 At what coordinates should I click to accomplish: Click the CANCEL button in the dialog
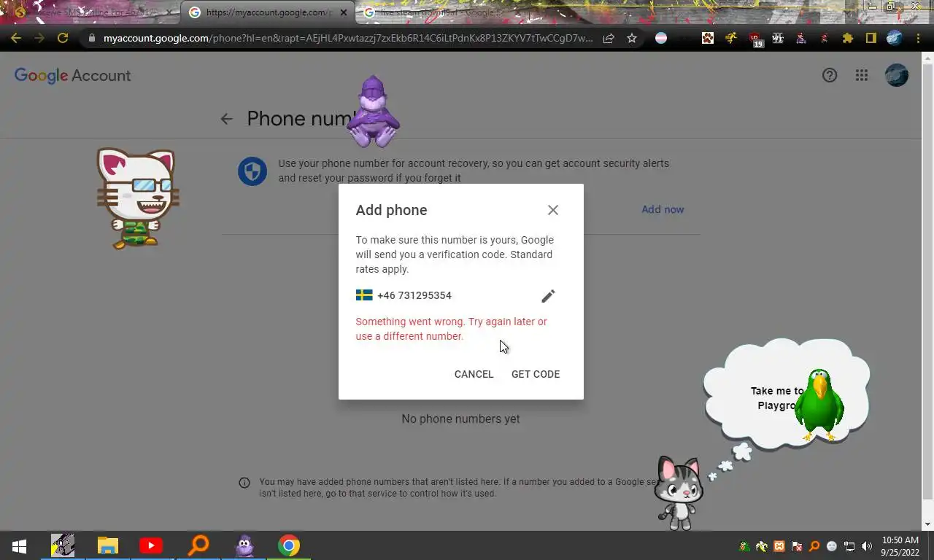coord(474,374)
